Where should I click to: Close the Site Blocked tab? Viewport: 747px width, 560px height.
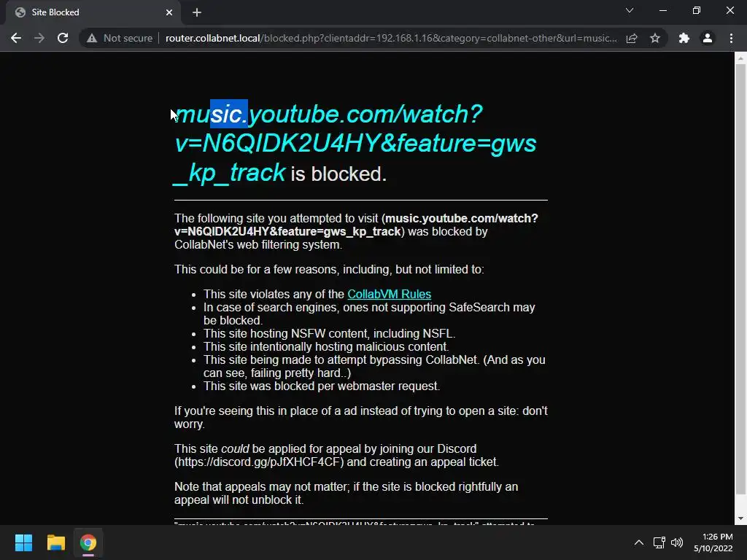(169, 12)
